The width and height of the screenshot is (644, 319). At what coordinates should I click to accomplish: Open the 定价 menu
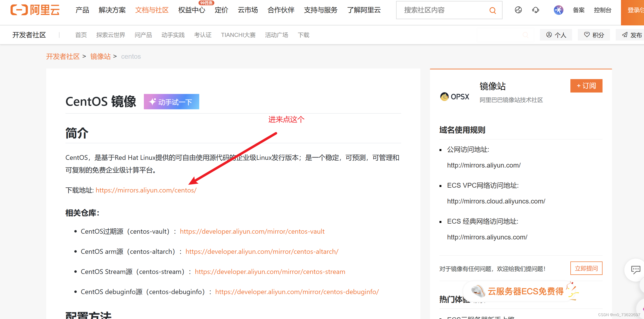(x=221, y=10)
